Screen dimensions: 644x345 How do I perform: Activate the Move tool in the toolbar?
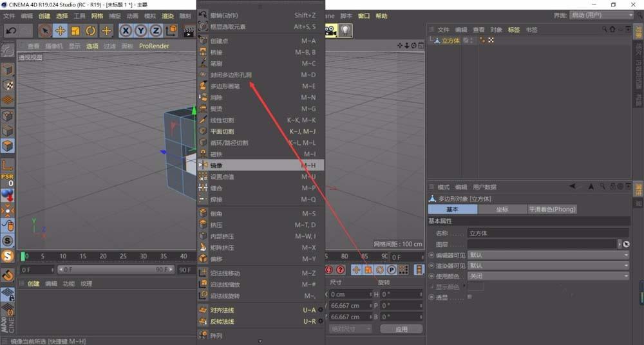[x=61, y=31]
